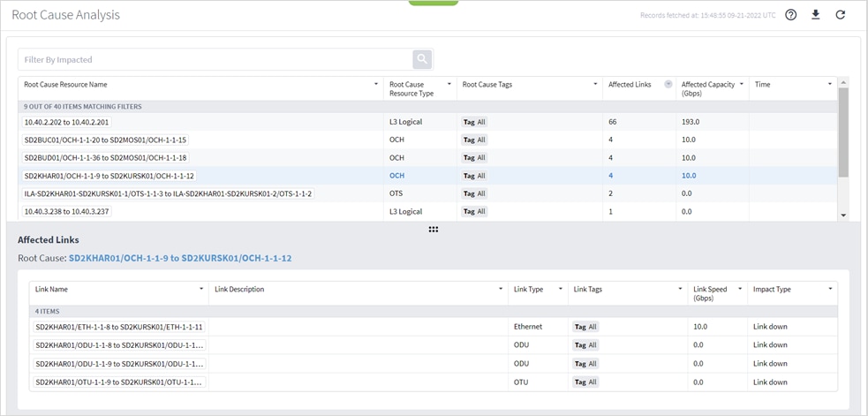Open root cause link SD2KHAR01/OCH-1-1-9 to SD2KURSK01/OCH-1-1-12

[x=180, y=258]
